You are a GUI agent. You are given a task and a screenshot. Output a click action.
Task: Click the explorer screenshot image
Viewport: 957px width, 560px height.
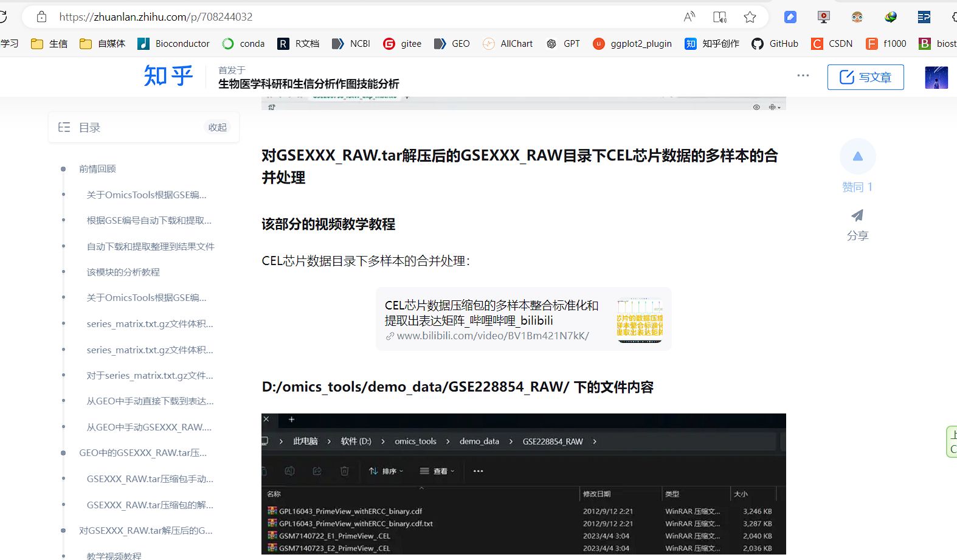[x=523, y=484]
